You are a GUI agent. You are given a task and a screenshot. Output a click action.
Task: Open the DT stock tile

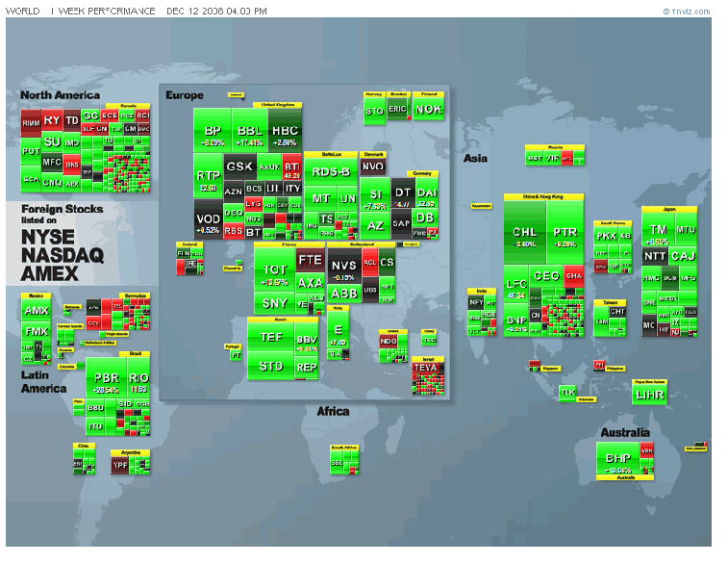point(402,192)
